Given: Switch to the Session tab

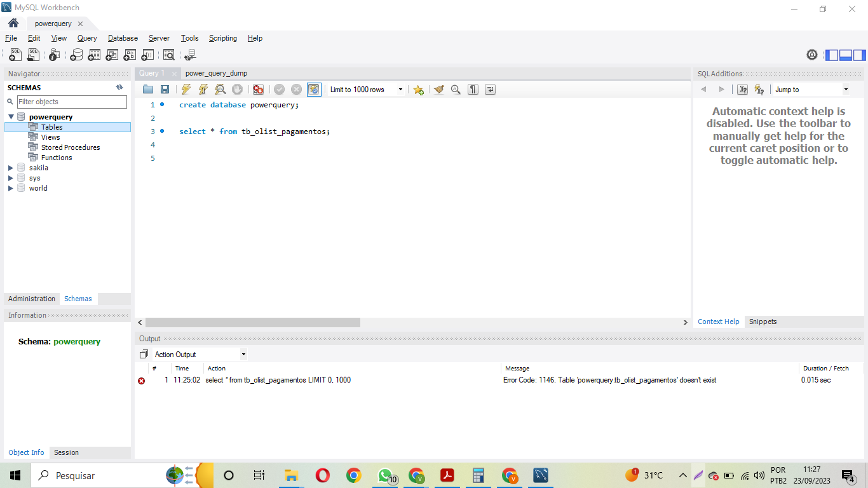Looking at the screenshot, I should (66, 452).
